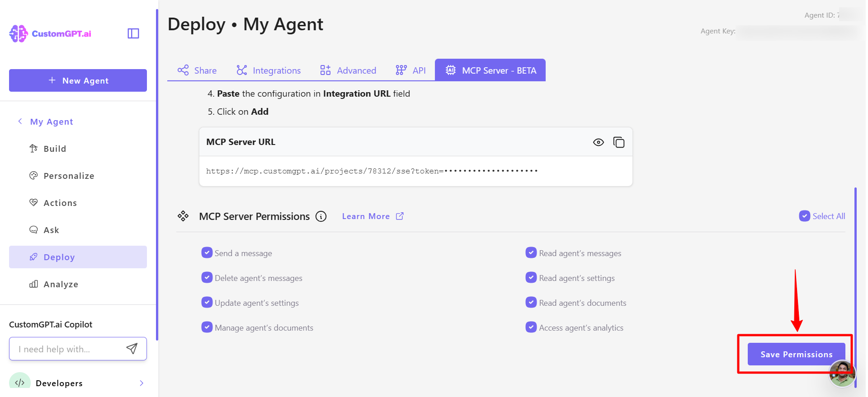Click the MCP Server Permissions section icon
Viewport: 868px width, 397px height.
183,216
